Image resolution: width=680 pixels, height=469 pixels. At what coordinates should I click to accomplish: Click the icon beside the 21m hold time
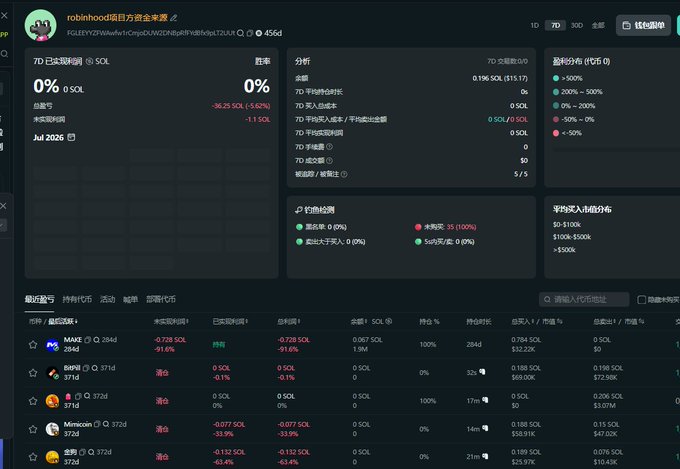tap(485, 456)
